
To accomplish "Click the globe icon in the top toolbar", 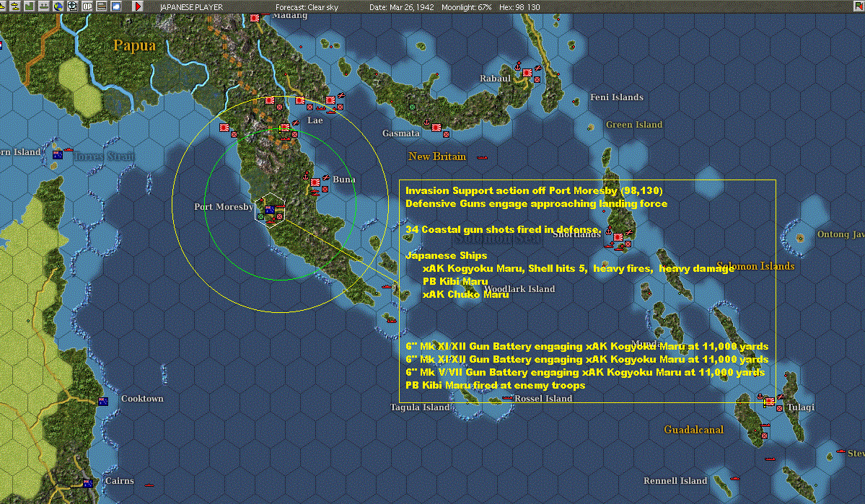I will [58, 6].
